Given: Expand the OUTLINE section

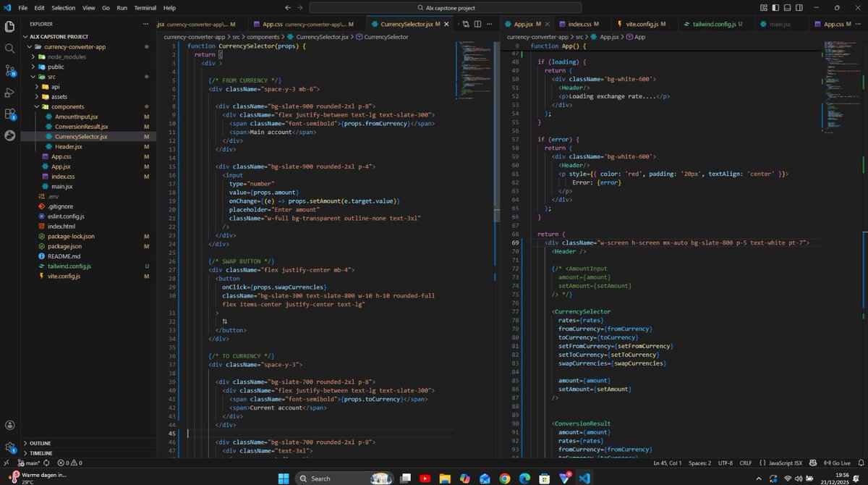Looking at the screenshot, I should click(40, 443).
